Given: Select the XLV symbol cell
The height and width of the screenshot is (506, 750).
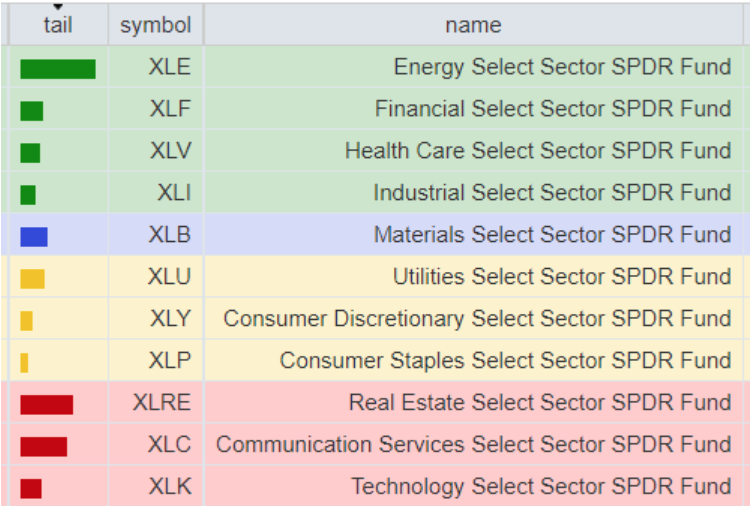Looking at the screenshot, I should [170, 151].
